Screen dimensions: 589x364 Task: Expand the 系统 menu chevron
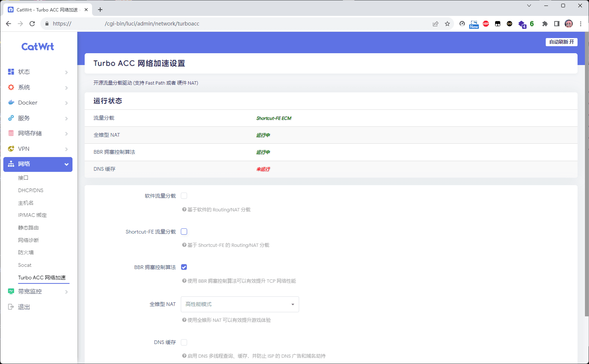(67, 88)
